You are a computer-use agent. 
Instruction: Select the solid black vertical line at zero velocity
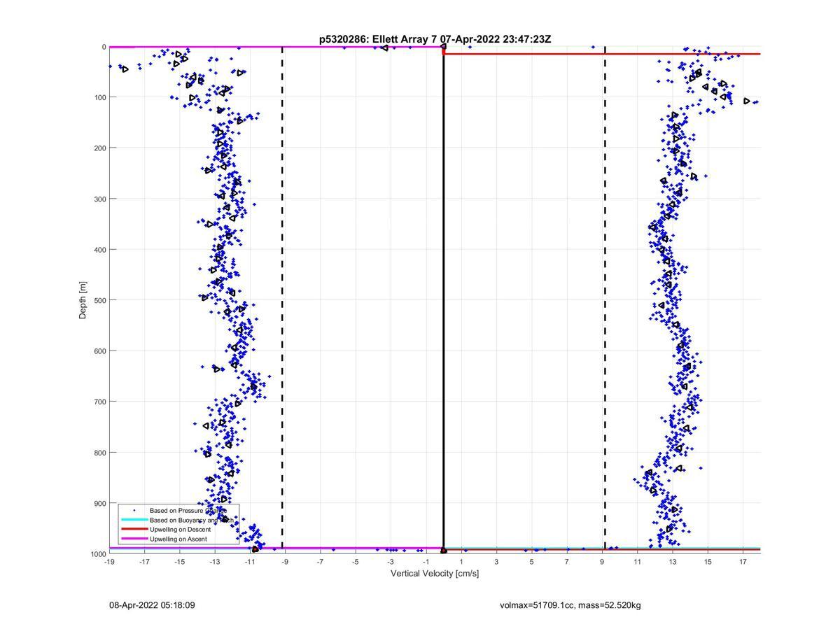tap(443, 300)
